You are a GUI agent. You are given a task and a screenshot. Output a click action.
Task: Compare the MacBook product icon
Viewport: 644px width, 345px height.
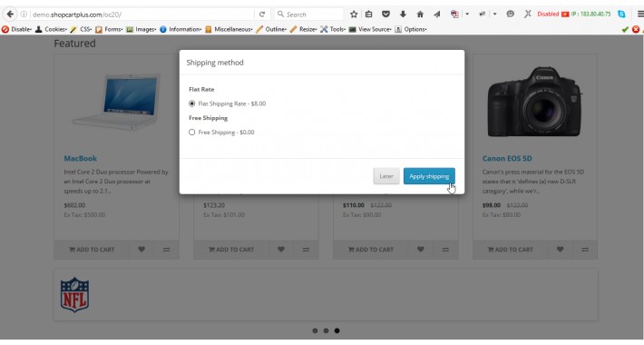click(x=166, y=249)
